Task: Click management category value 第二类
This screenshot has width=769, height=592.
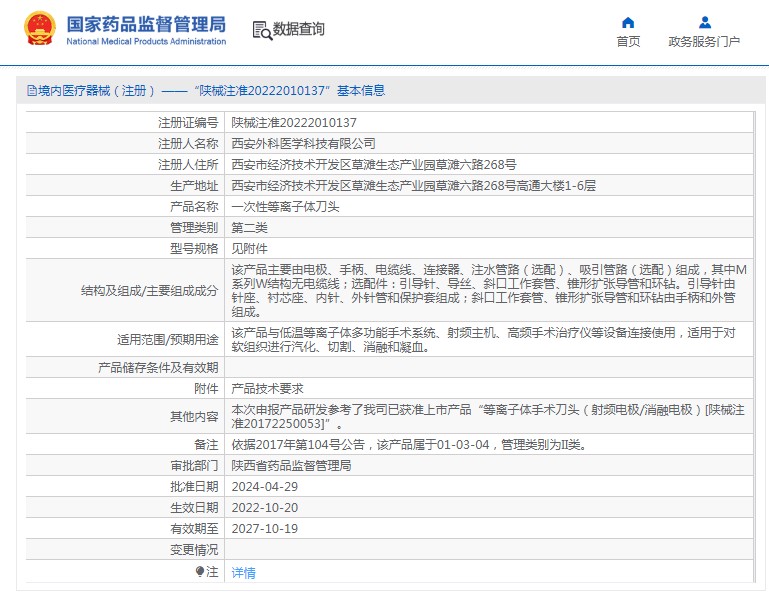Action: click(249, 228)
